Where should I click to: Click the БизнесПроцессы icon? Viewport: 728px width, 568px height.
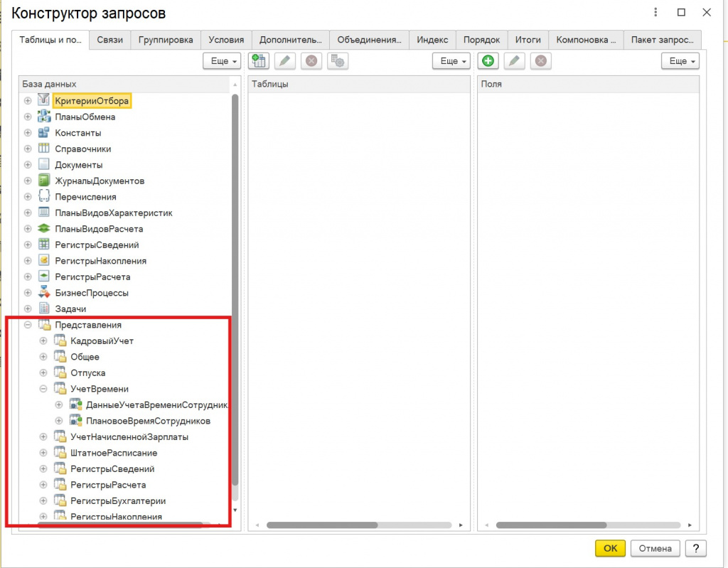[x=43, y=292]
